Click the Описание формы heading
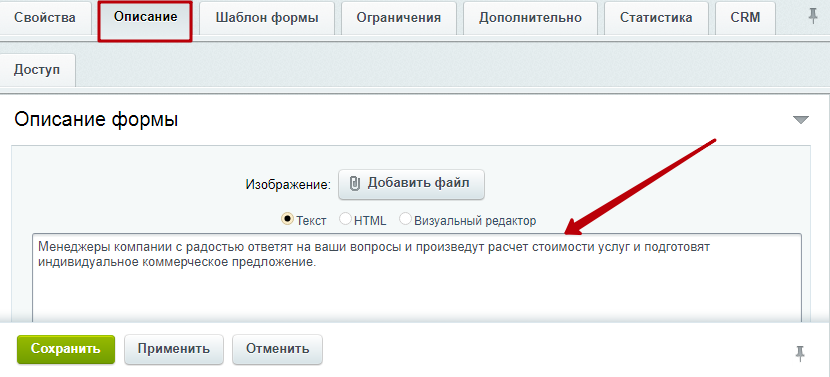Viewport: 830px width, 377px height. 96,120
